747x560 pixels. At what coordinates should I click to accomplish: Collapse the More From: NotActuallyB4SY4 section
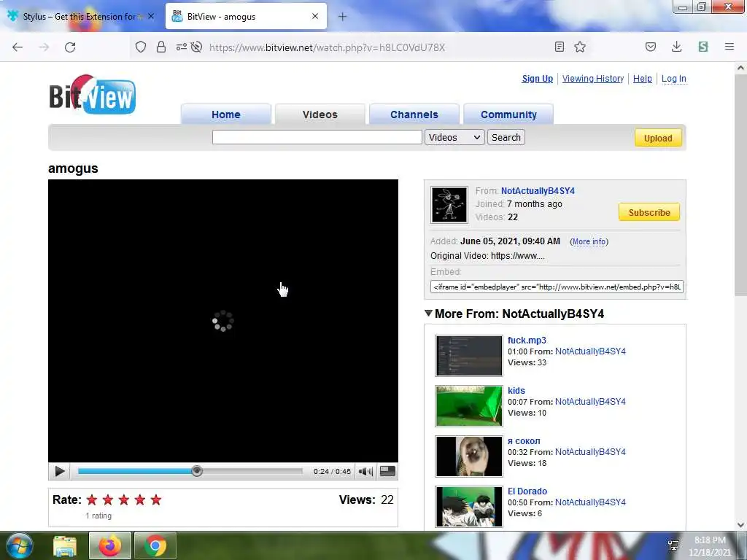point(428,314)
